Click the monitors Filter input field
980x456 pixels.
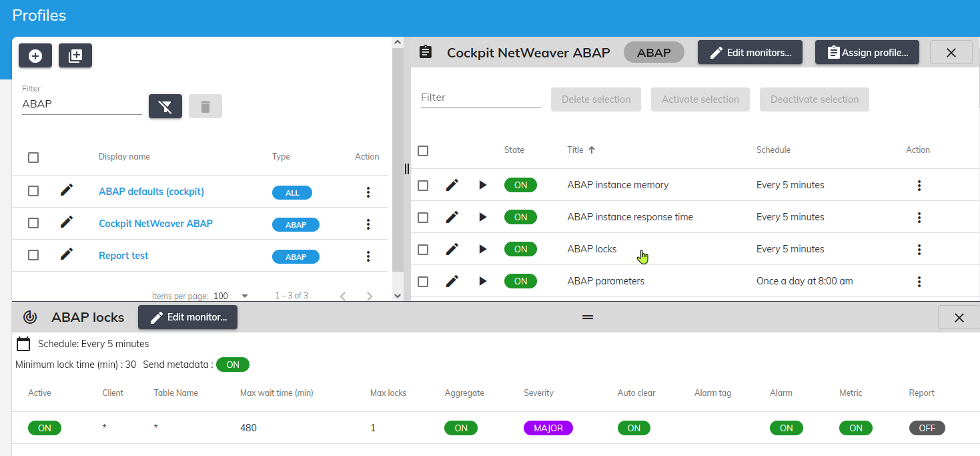[480, 97]
